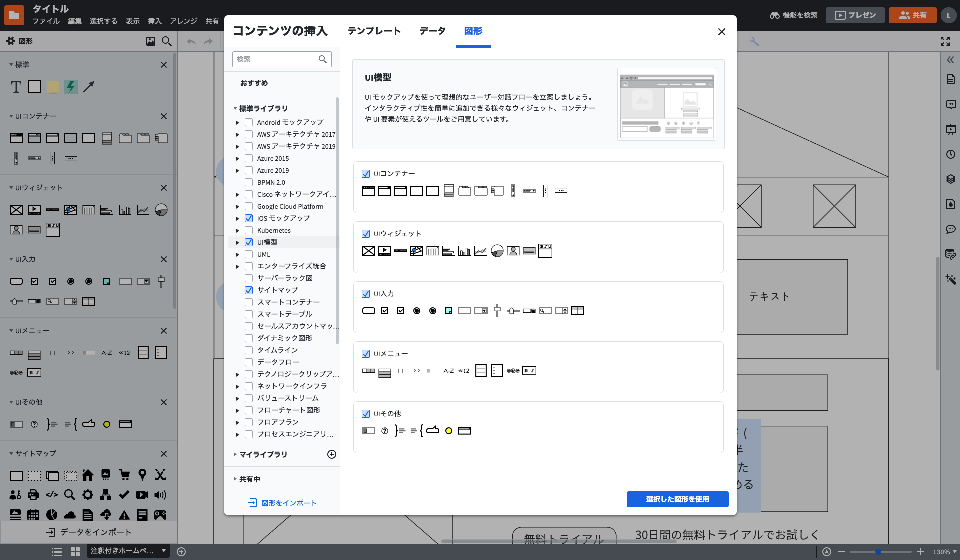Expand the マイライブラリ section

(x=235, y=454)
